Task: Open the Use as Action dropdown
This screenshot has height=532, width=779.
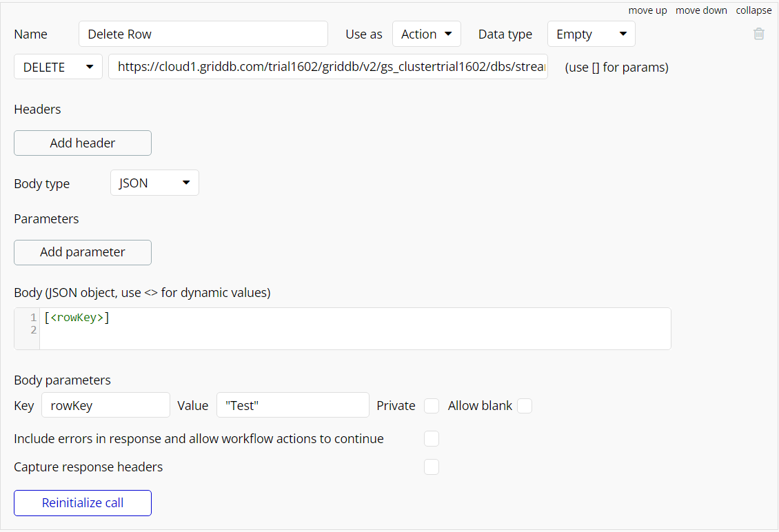Action: click(x=426, y=34)
